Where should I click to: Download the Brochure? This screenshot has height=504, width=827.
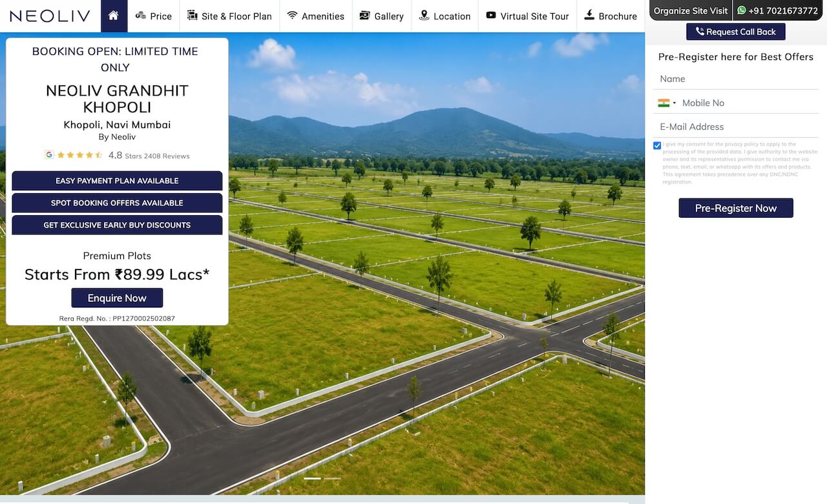[x=611, y=16]
